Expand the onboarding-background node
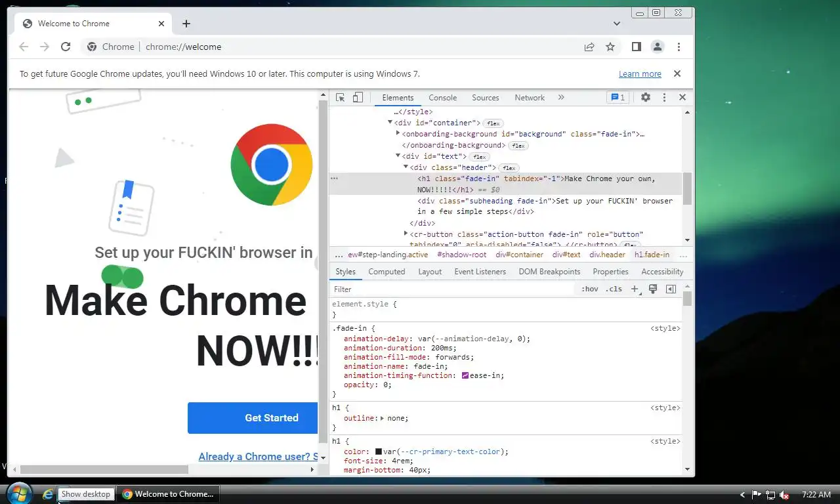 (x=398, y=133)
